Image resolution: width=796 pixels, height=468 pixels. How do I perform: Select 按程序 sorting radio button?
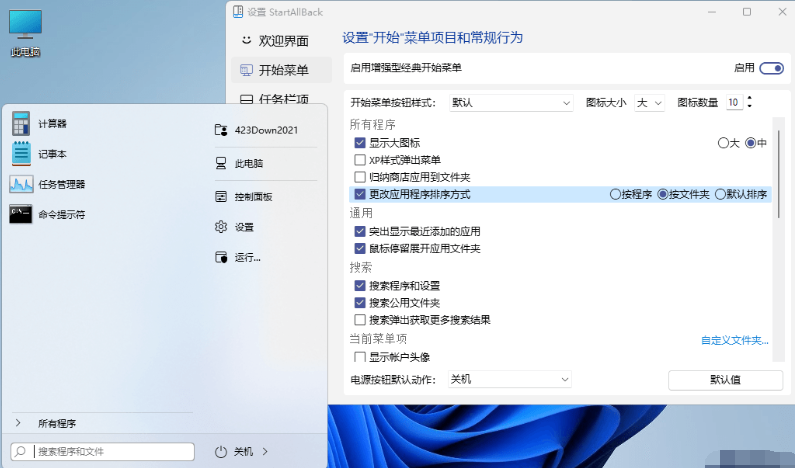(615, 194)
